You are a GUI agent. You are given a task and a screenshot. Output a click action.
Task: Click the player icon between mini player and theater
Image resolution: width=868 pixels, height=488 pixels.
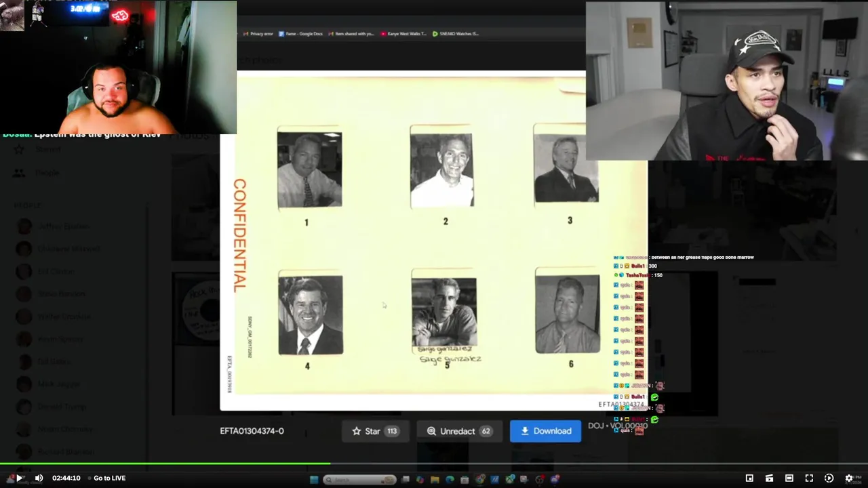point(769,478)
